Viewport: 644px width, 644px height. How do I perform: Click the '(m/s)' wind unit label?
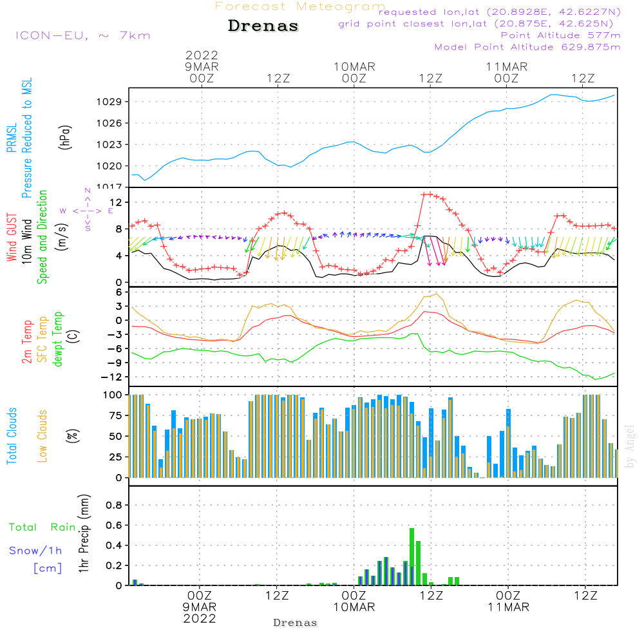[x=62, y=237]
